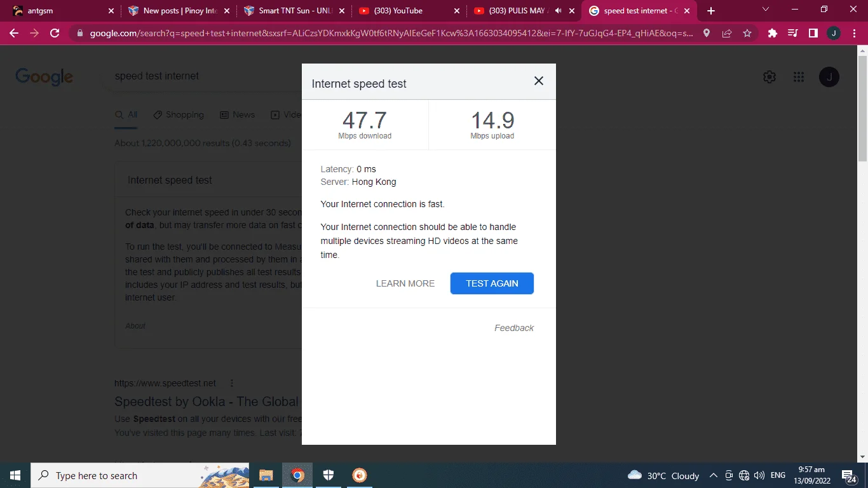Open a new browser tab
This screenshot has width=868, height=488.
click(711, 11)
